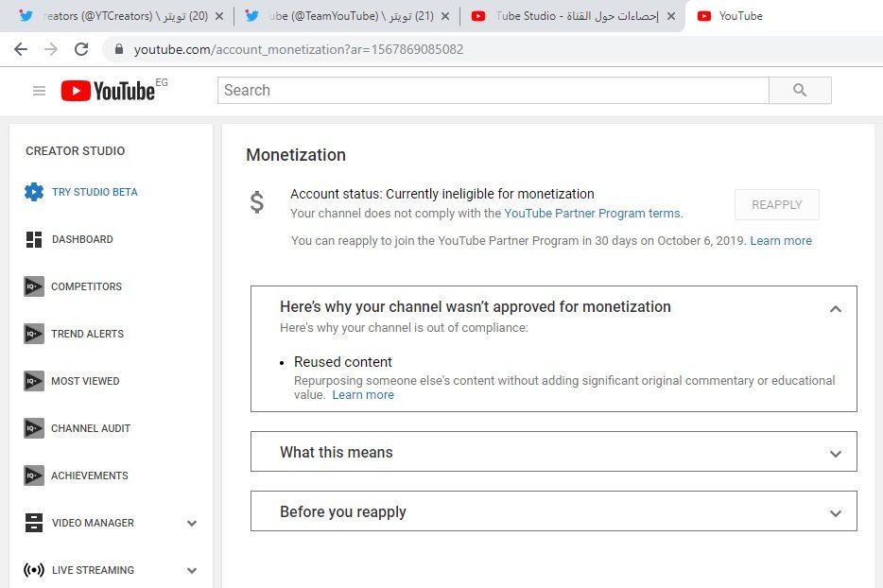Open LIVE STREAMING in the sidebar
This screenshot has height=588, width=883.
click(93, 571)
